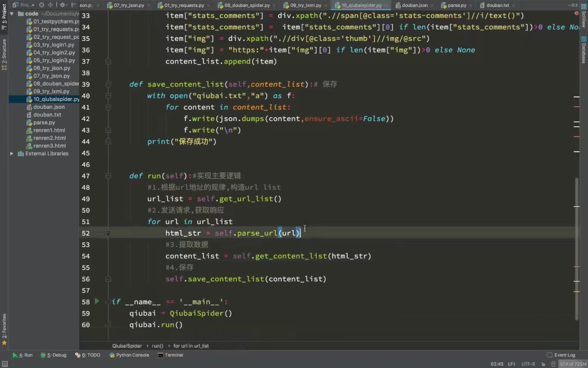This screenshot has width=588, height=368.
Task: Toggle the fold marker on save_content_list function
Action: (x=108, y=84)
